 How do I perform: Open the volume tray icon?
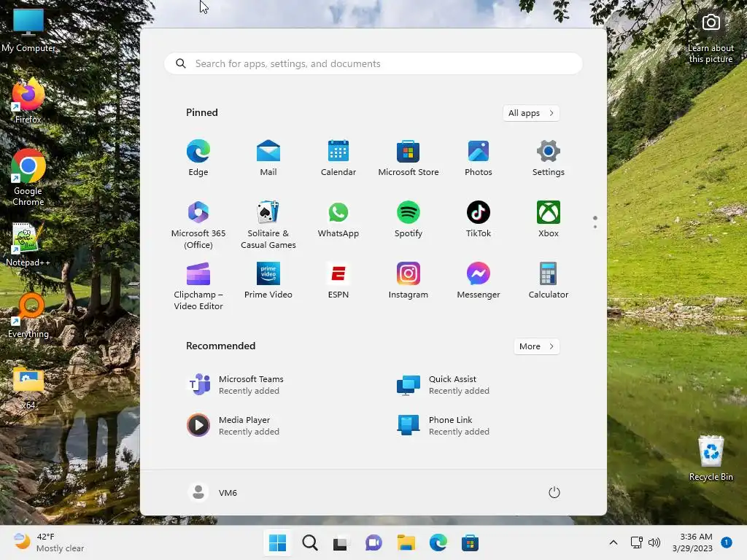tap(654, 542)
